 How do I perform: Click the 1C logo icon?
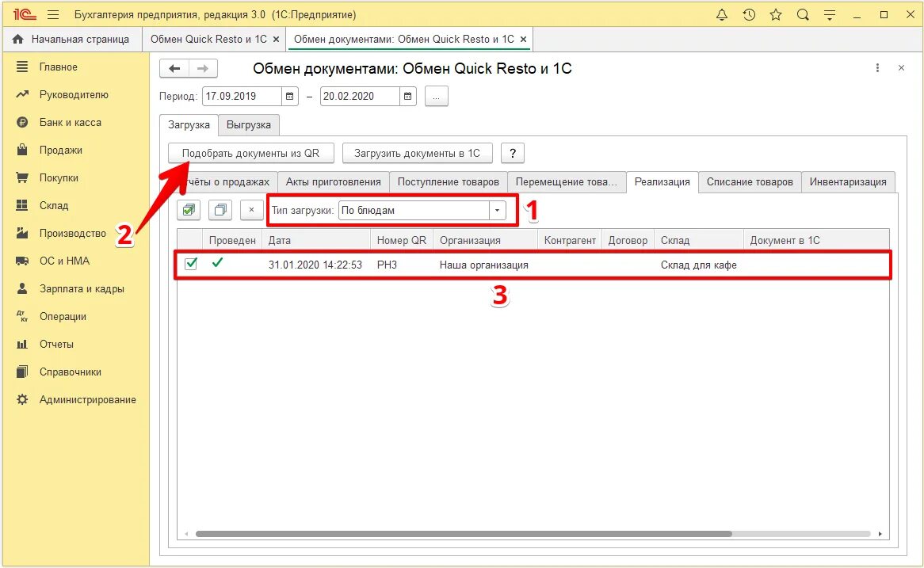coord(25,15)
